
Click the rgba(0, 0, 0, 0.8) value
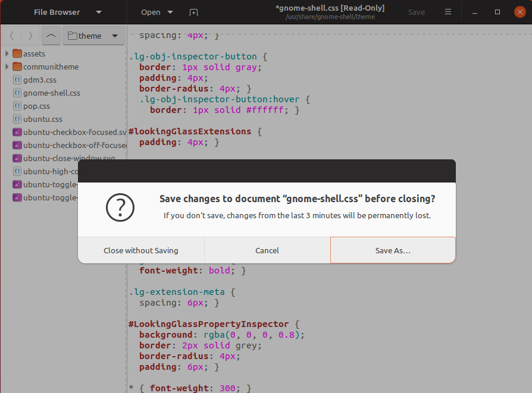pyautogui.click(x=251, y=335)
